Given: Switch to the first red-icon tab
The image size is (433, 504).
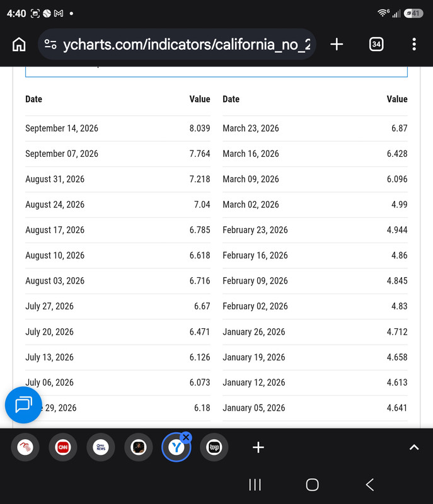Looking at the screenshot, I should pos(25,447).
